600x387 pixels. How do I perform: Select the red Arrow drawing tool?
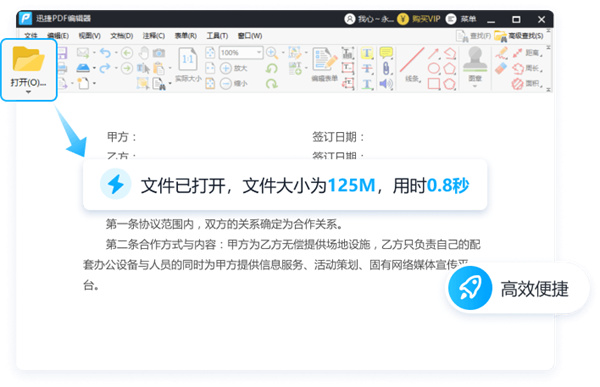[x=434, y=53]
